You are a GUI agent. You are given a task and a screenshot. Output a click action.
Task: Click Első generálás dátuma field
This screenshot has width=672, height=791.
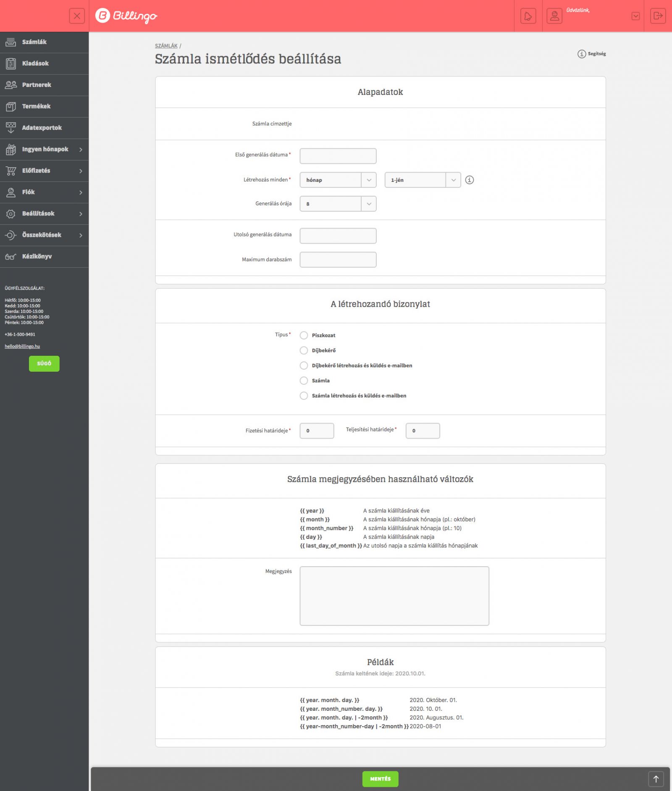(x=338, y=156)
